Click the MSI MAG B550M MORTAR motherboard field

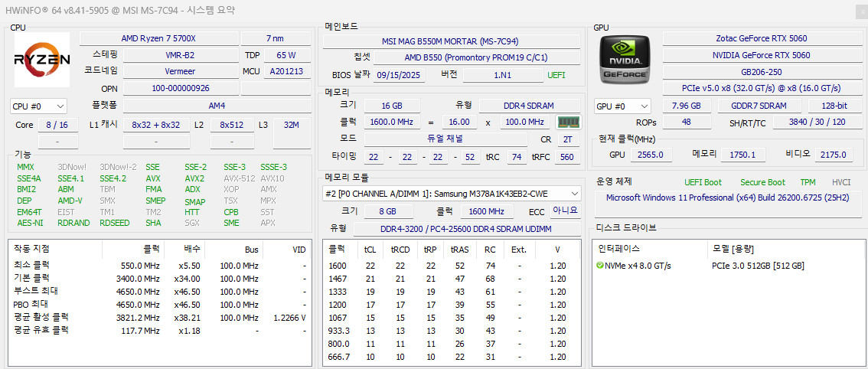pyautogui.click(x=450, y=41)
